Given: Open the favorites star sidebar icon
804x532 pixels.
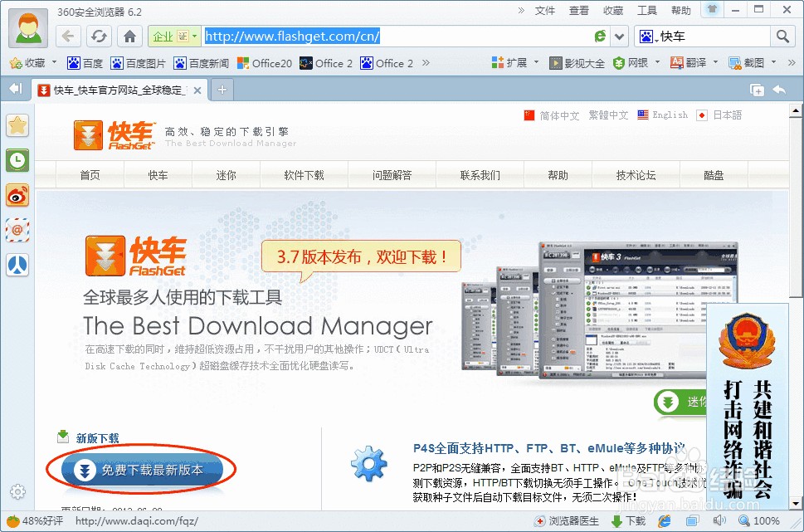Looking at the screenshot, I should coord(17,125).
